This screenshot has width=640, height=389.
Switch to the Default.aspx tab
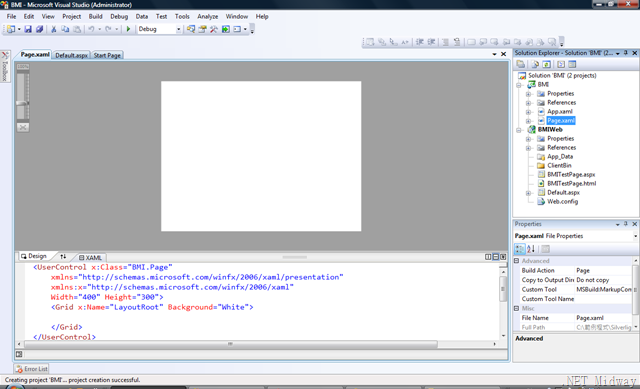point(71,55)
